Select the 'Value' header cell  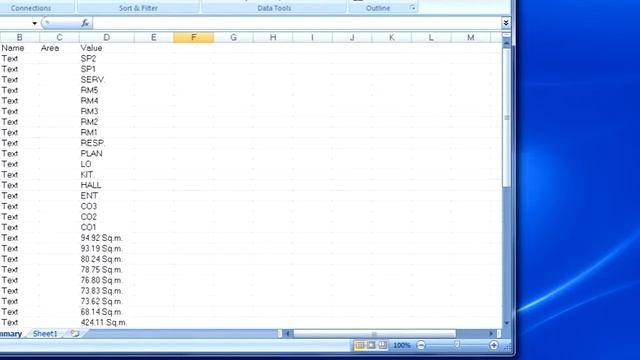(107, 48)
